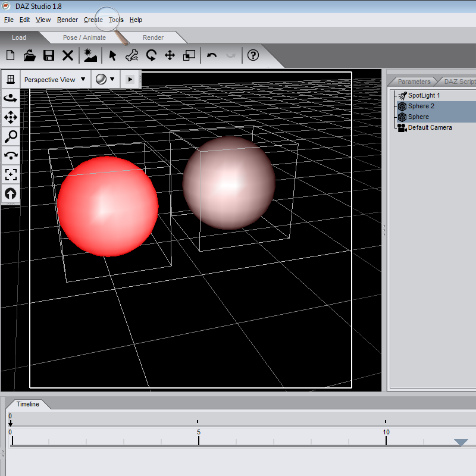Image resolution: width=476 pixels, height=476 pixels.
Task: Click the New scene file icon
Action: pyautogui.click(x=11, y=55)
